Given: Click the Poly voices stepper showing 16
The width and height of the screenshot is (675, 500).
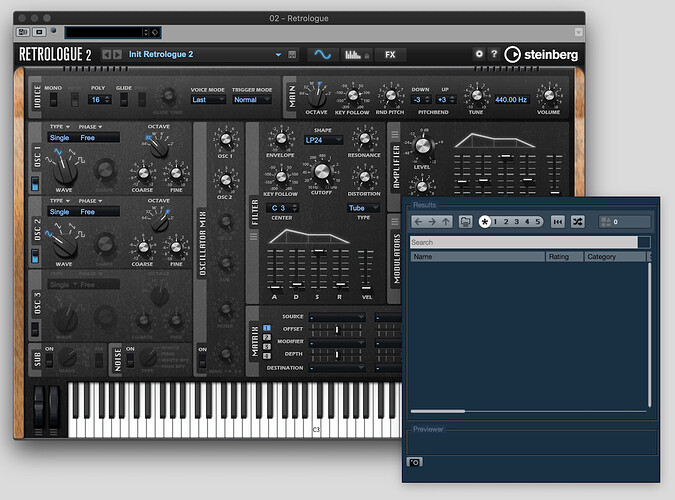Looking at the screenshot, I should [x=100, y=99].
